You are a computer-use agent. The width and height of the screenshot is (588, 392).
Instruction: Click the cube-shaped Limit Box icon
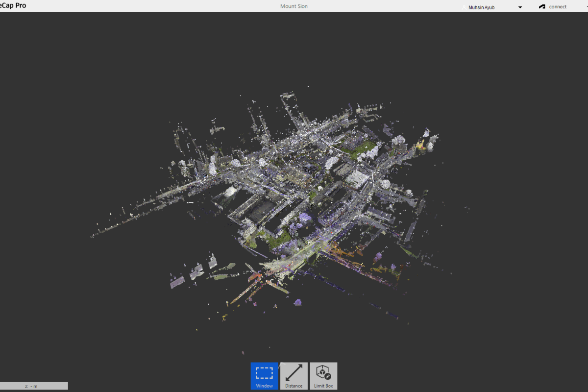323,371
